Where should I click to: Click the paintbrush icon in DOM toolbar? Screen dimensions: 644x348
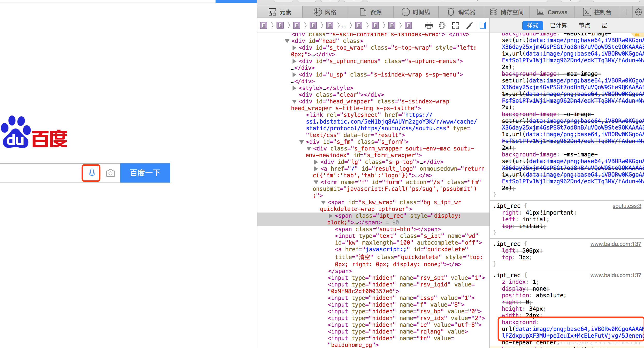pos(469,25)
